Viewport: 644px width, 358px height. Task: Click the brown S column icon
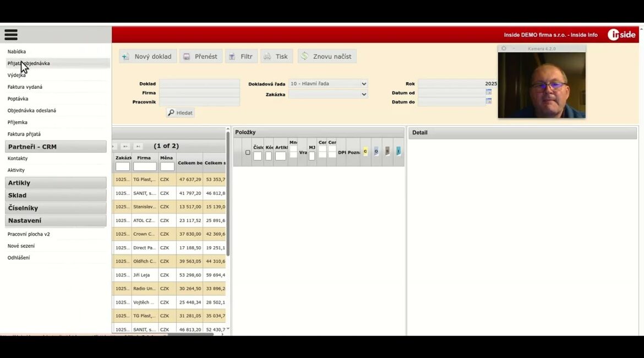388,151
